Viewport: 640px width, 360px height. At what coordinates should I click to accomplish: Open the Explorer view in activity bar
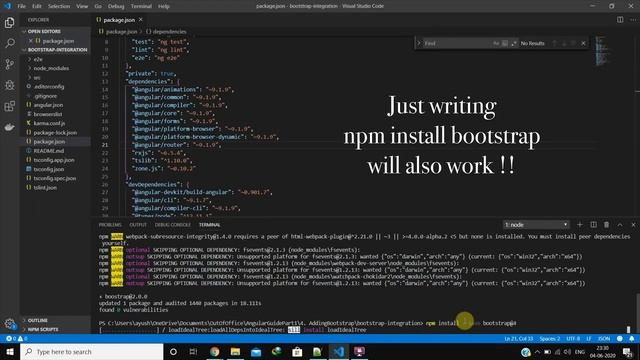click(9, 22)
